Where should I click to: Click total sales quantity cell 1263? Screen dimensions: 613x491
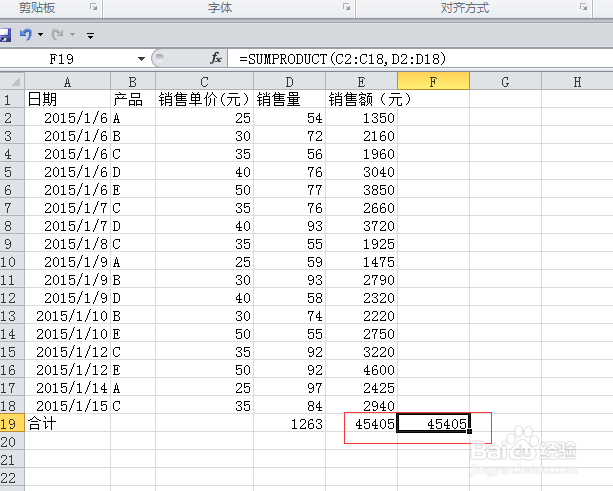point(290,423)
